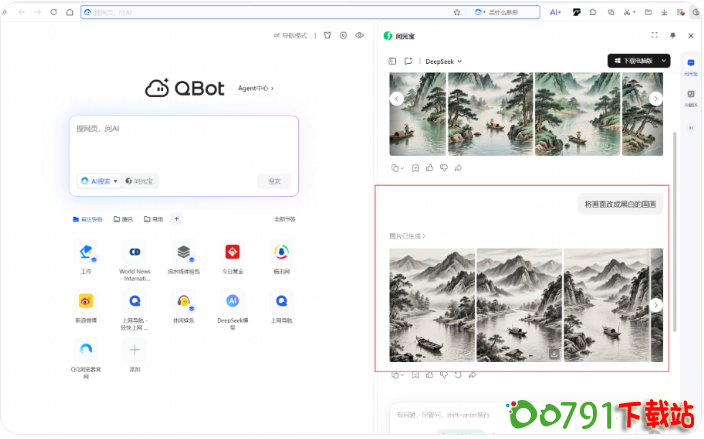This screenshot has height=439, width=704.
Task: Open the first black-and-white ink painting
Action: click(x=431, y=304)
